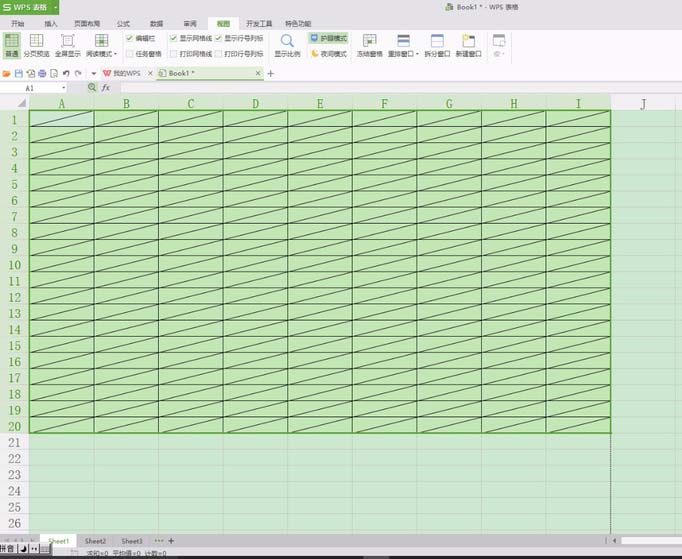Click the horizontal scrollbar at bottom right

click(x=645, y=541)
